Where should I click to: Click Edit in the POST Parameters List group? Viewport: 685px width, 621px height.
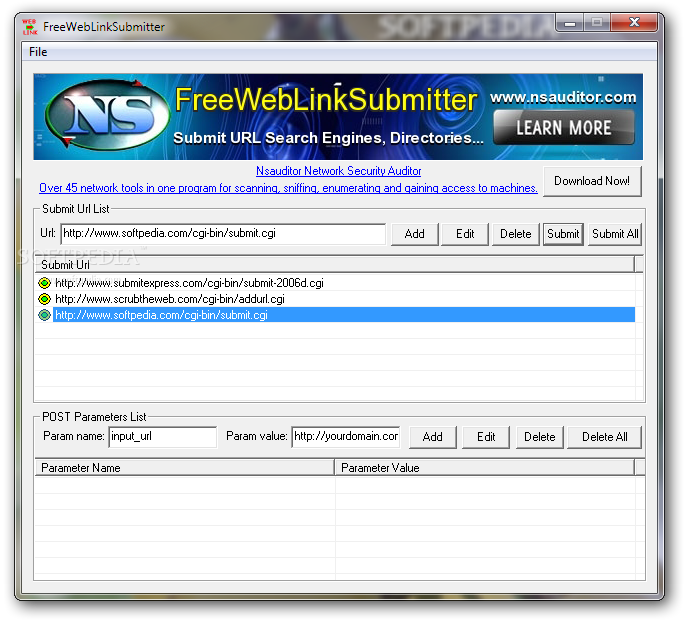pos(486,437)
